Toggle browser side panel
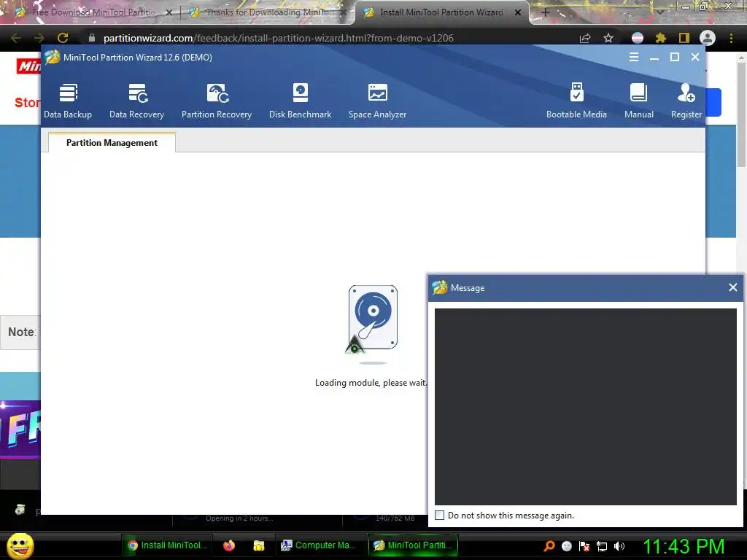This screenshot has height=560, width=747. (x=684, y=38)
